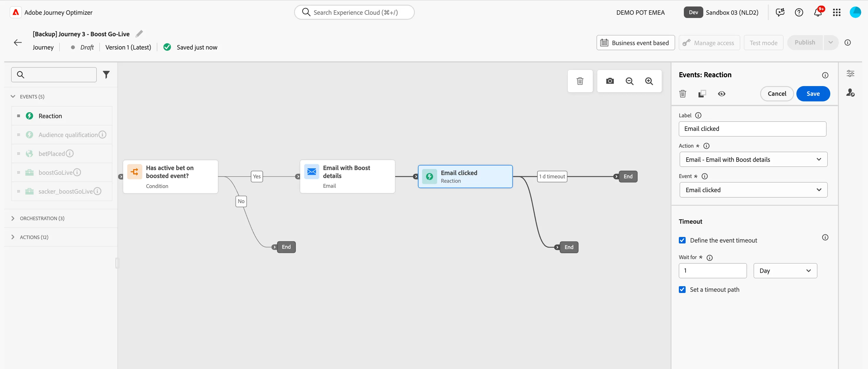The width and height of the screenshot is (868, 369).
Task: Toggle read-only view eye icon
Action: coord(722,94)
